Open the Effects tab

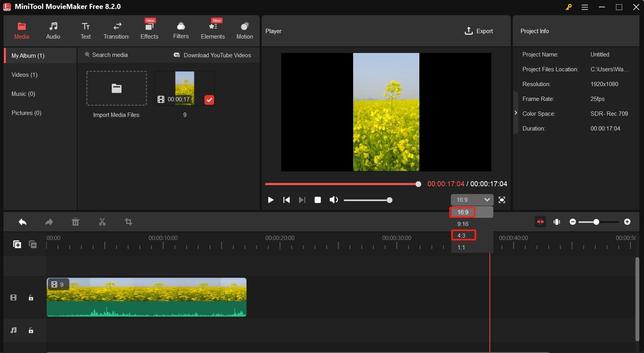tap(150, 31)
